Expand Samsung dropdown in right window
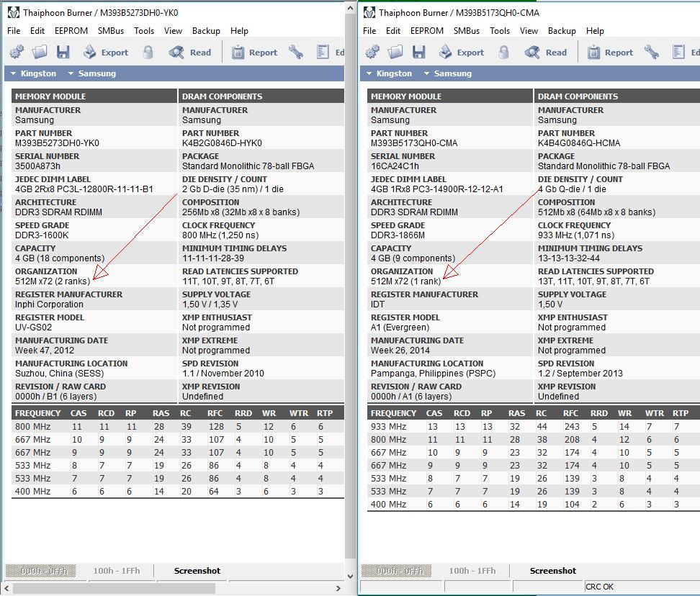Viewport: 700px width, 596px height. click(448, 73)
